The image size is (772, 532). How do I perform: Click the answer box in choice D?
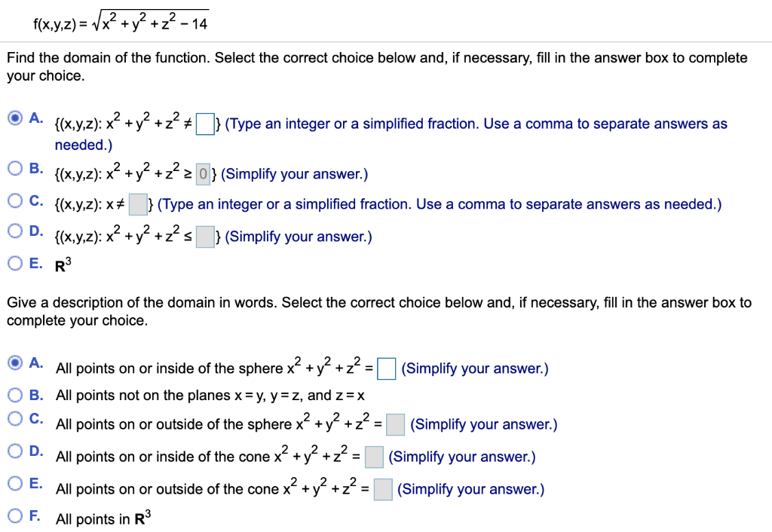pyautogui.click(x=204, y=236)
